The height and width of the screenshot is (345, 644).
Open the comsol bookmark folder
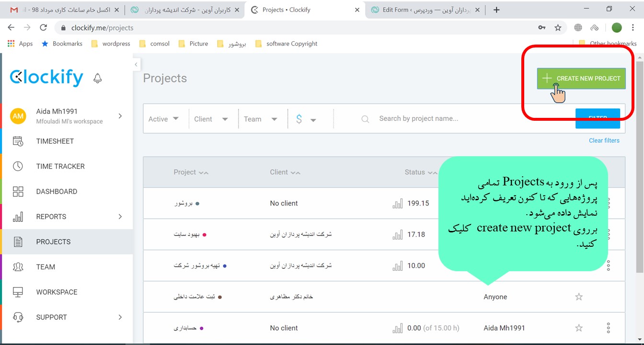[x=154, y=44]
